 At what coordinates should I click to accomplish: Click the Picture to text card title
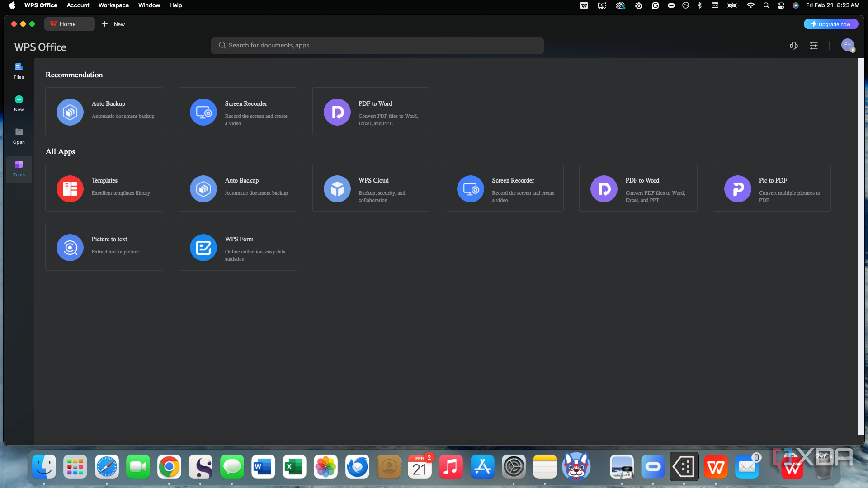(109, 239)
